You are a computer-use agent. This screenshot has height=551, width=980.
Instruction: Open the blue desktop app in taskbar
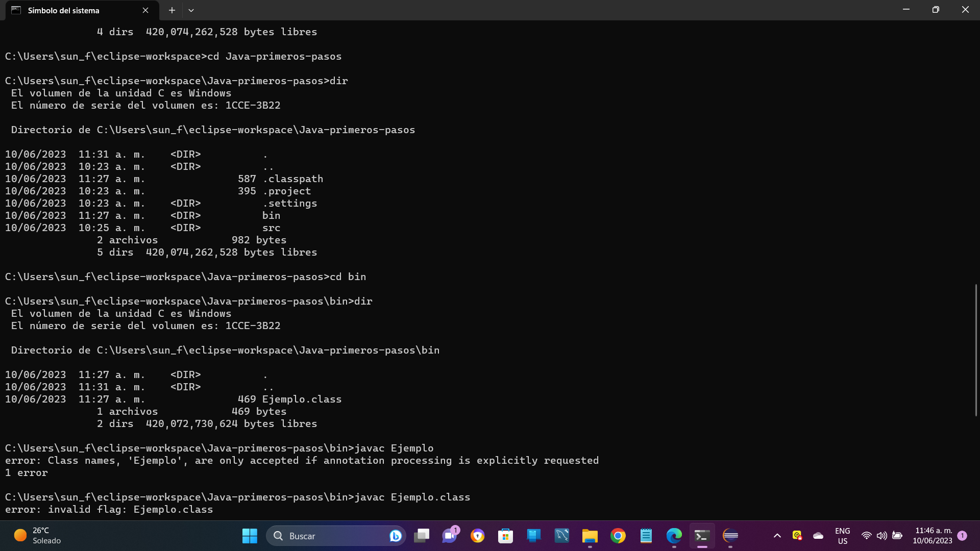point(534,536)
